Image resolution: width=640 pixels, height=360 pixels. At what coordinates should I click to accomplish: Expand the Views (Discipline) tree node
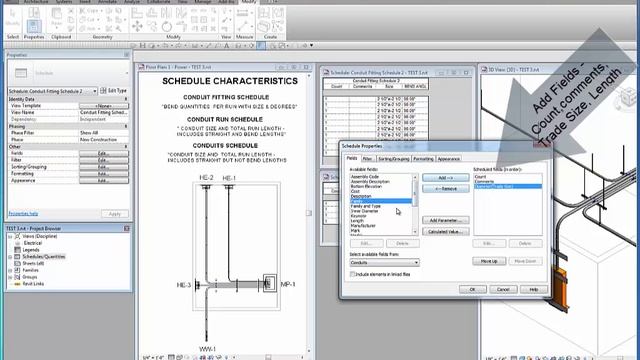pyautogui.click(x=10, y=236)
